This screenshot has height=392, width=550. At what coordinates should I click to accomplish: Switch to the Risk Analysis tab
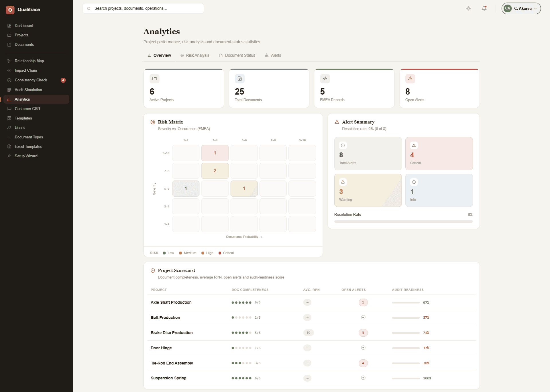(x=195, y=55)
